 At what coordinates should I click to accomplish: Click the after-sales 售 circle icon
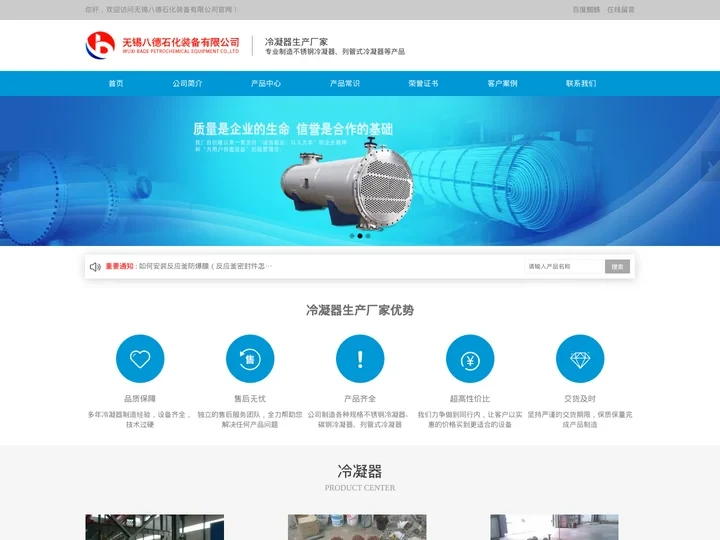click(x=250, y=359)
